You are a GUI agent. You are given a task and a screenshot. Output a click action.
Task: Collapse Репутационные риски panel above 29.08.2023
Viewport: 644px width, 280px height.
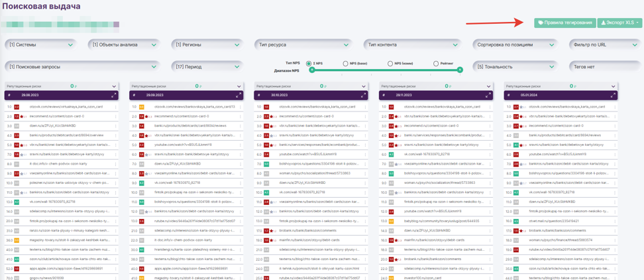click(x=114, y=86)
